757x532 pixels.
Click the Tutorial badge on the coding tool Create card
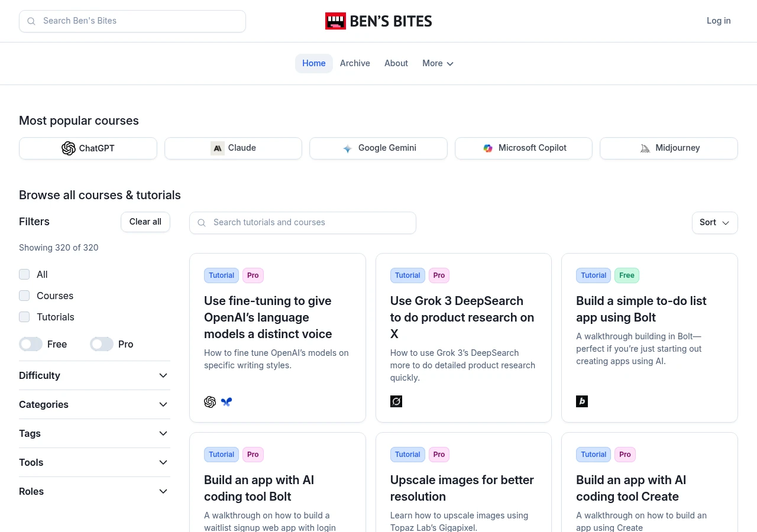pos(594,455)
